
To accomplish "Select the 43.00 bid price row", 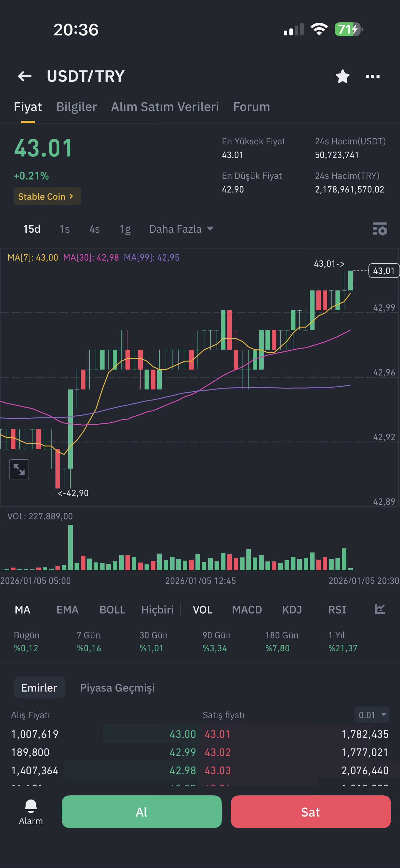I will tap(104, 734).
